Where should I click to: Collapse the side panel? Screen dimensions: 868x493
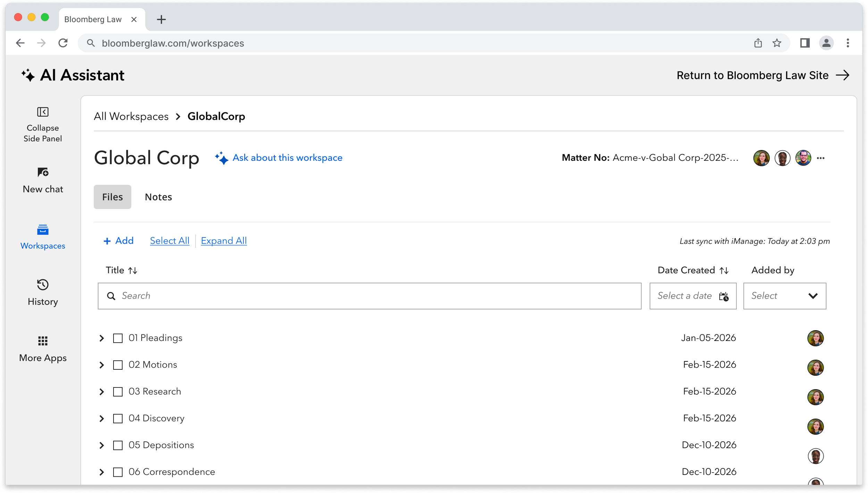pos(42,125)
